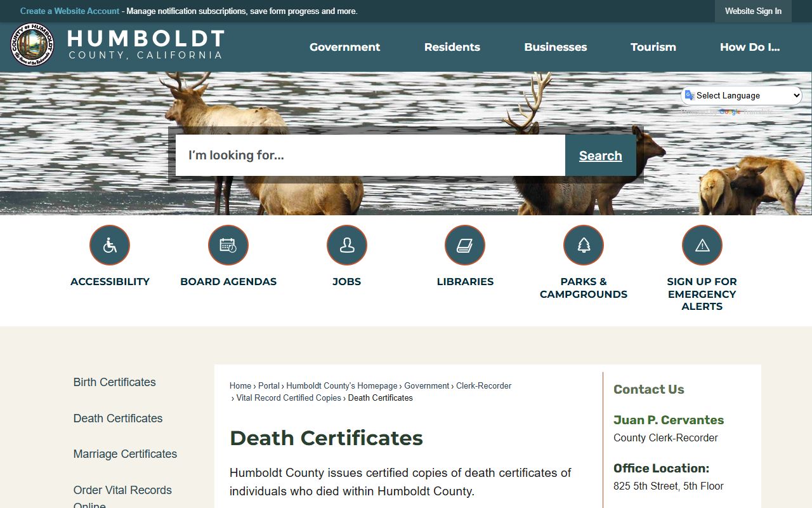Click the Juan P. Cervantes contact name
The width and height of the screenshot is (812, 508).
click(669, 420)
